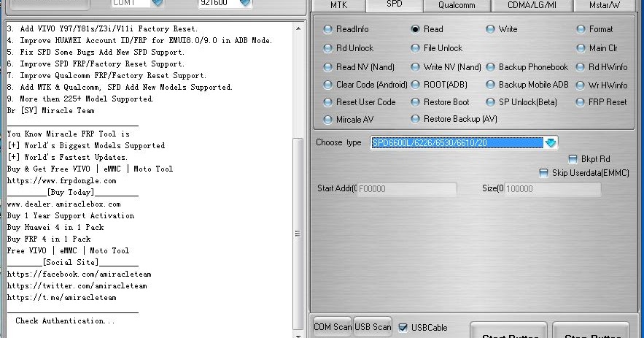The height and width of the screenshot is (338, 644).
Task: Click 'World's Fastest Updates' line
Action: (67, 157)
